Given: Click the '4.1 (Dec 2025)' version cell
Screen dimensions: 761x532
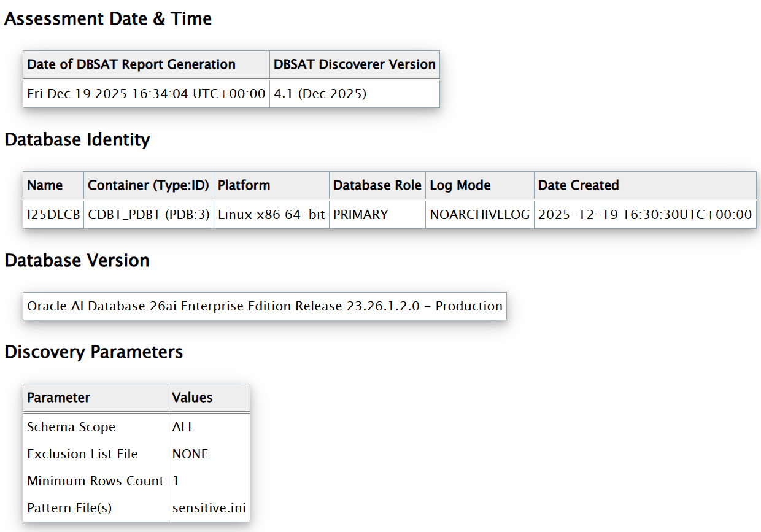Looking at the screenshot, I should click(x=355, y=94).
